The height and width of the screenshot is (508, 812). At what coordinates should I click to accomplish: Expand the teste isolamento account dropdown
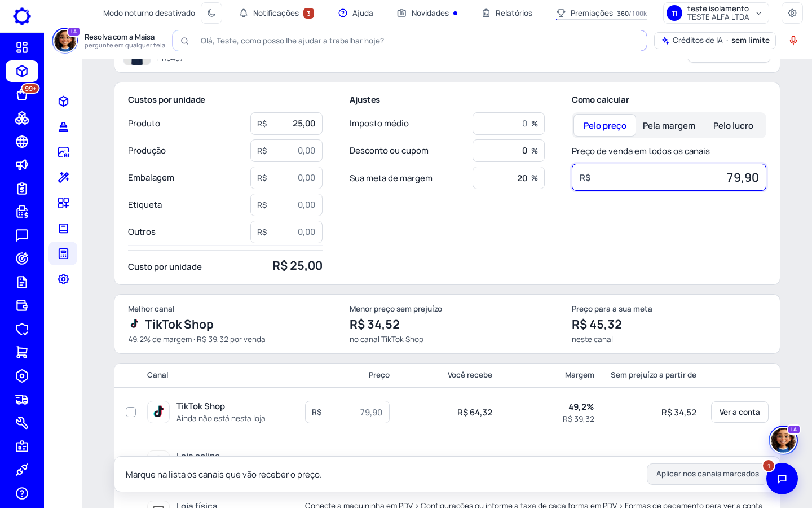(716, 13)
